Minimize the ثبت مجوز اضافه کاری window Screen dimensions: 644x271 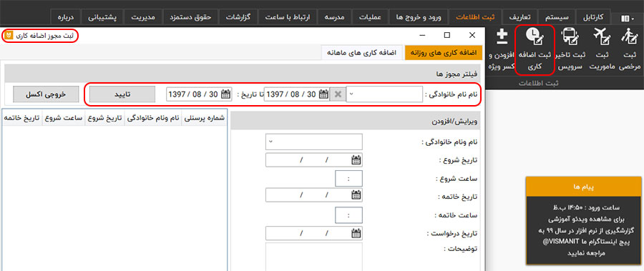(423, 35)
